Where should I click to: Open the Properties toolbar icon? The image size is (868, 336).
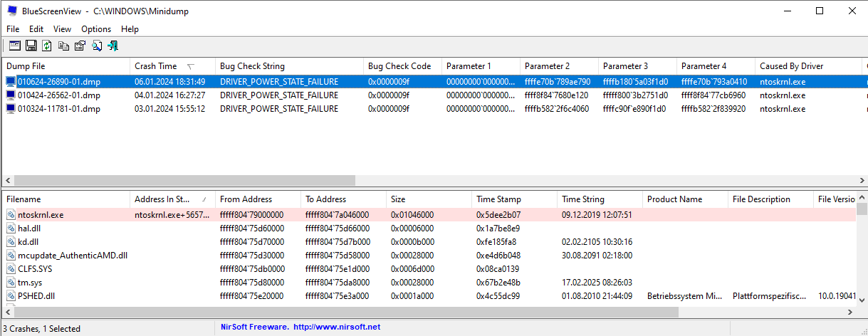tap(80, 46)
